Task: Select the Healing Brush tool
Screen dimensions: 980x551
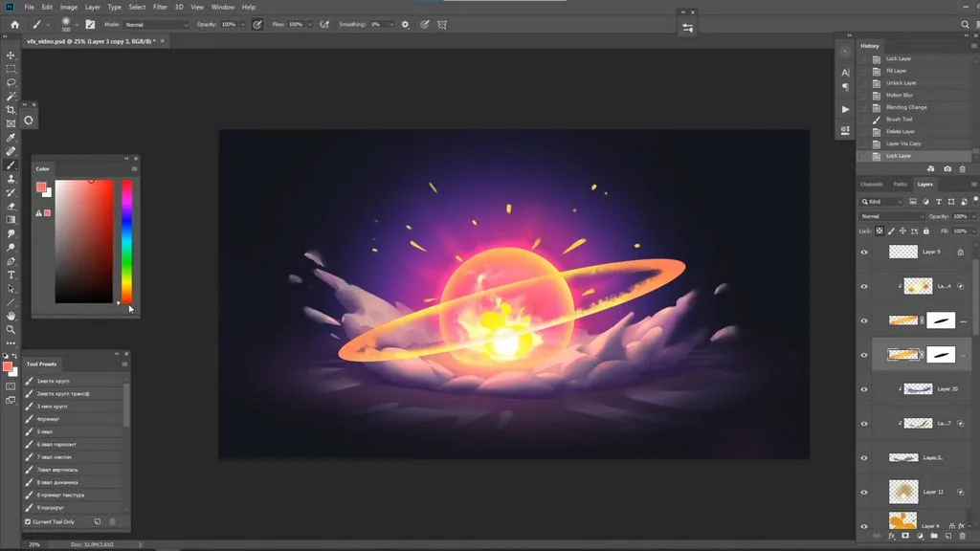Action: pyautogui.click(x=11, y=151)
